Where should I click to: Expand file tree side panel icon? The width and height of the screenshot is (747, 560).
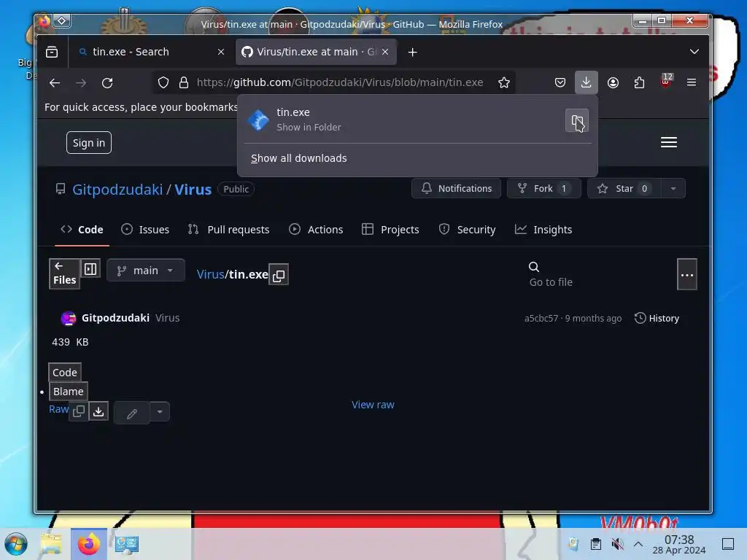90,269
